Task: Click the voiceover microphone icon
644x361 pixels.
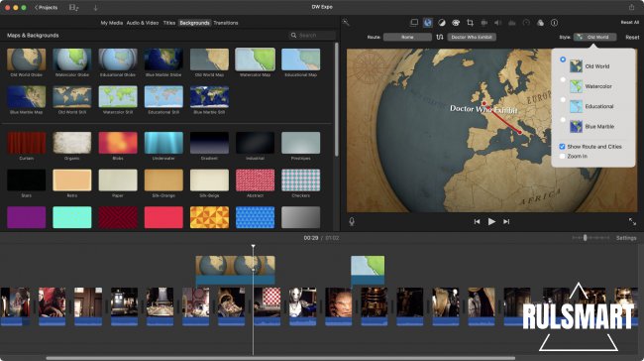Action: point(352,221)
